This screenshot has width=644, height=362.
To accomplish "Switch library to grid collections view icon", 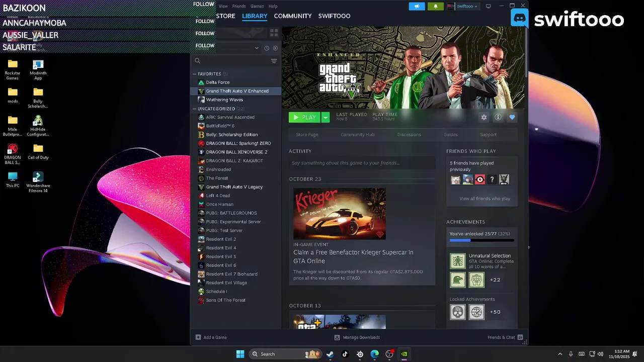I will 274,33.
